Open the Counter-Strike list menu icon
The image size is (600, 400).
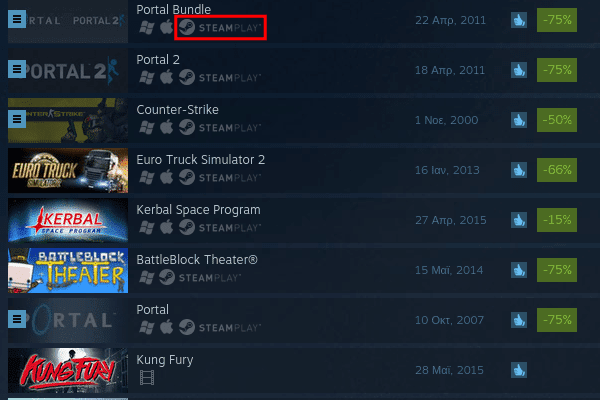[17, 119]
